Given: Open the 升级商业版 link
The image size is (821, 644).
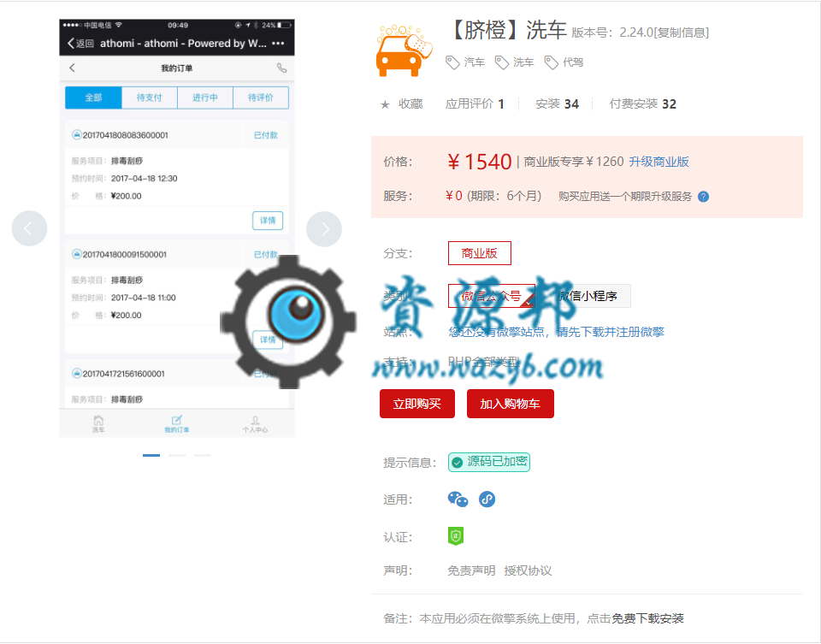Looking at the screenshot, I should (x=659, y=162).
